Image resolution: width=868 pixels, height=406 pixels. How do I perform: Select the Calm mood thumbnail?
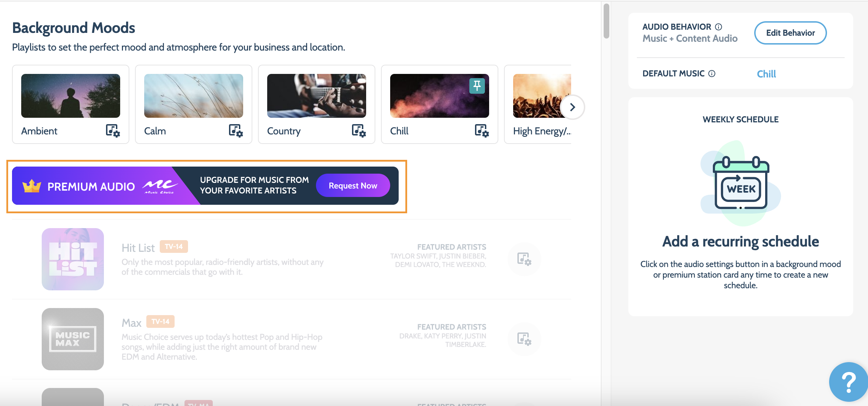coord(194,96)
